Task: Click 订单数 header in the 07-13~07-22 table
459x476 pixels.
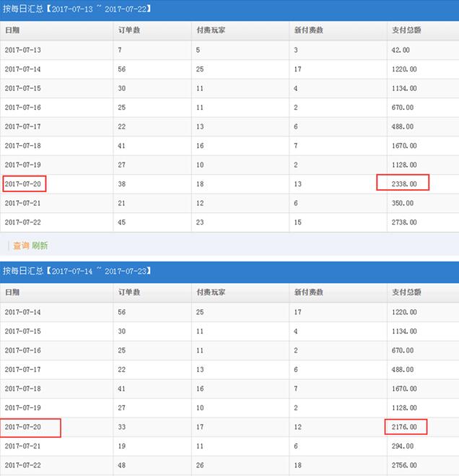Action: 129,30
